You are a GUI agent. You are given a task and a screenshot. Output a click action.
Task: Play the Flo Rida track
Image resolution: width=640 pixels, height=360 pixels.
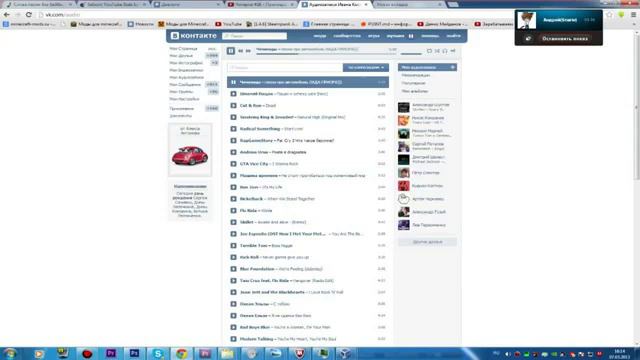(233, 211)
